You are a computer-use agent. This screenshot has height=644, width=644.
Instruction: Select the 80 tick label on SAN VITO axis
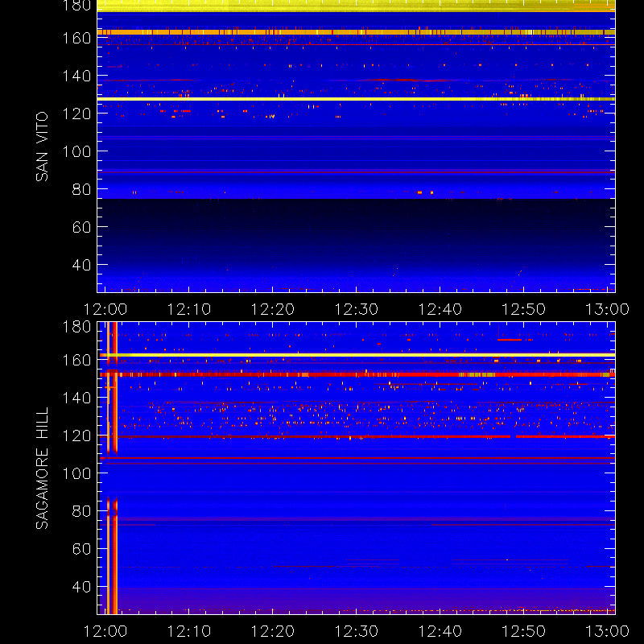pyautogui.click(x=81, y=189)
